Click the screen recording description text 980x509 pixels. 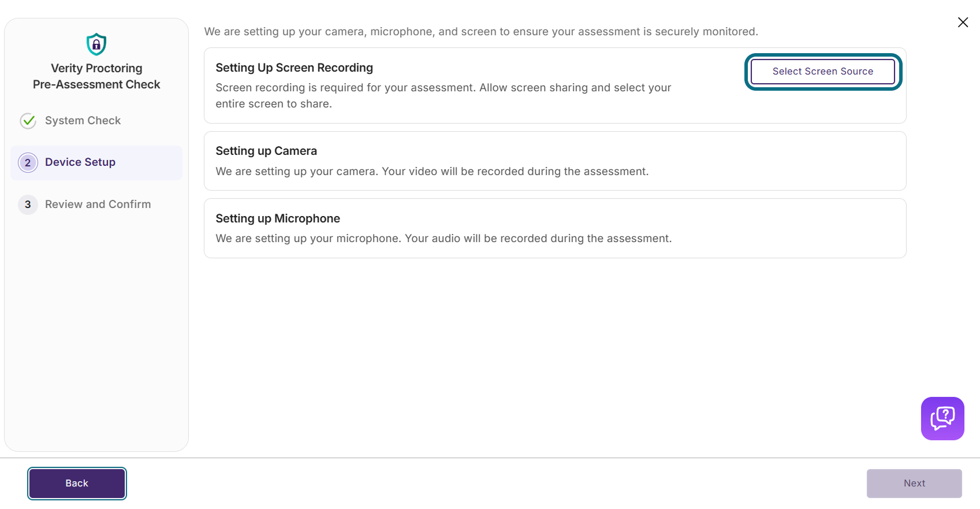click(x=444, y=96)
